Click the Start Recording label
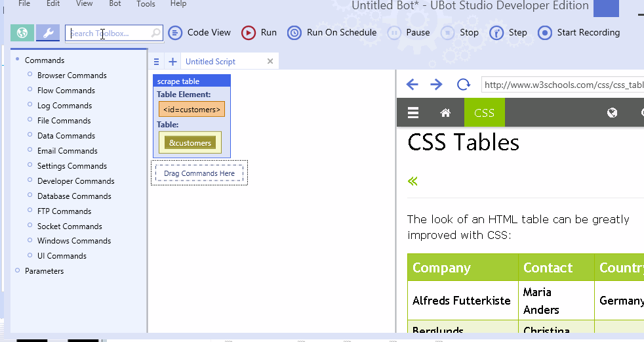644x342 pixels. (x=588, y=32)
